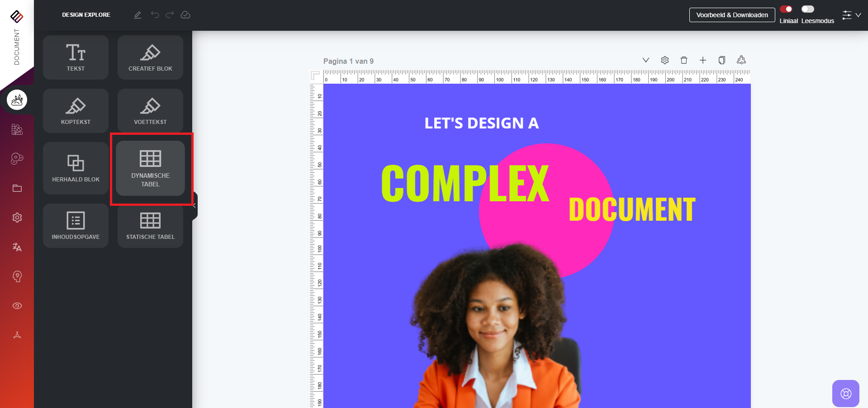
Task: Open the translation languages sidebar item
Action: pos(17,247)
